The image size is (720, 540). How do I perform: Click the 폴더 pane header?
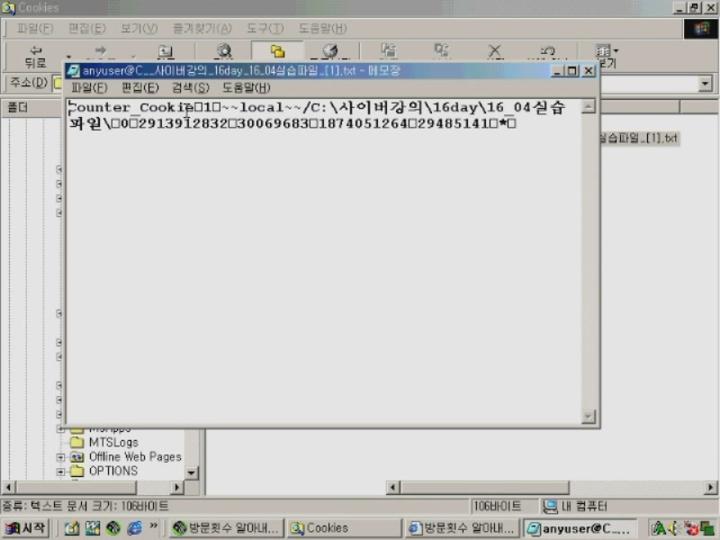coord(32,107)
